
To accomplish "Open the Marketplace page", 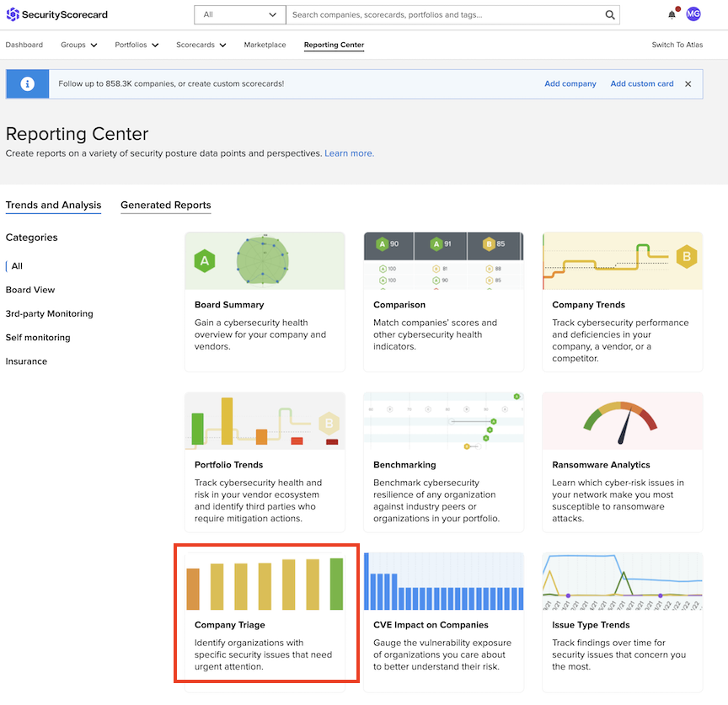I will click(265, 45).
